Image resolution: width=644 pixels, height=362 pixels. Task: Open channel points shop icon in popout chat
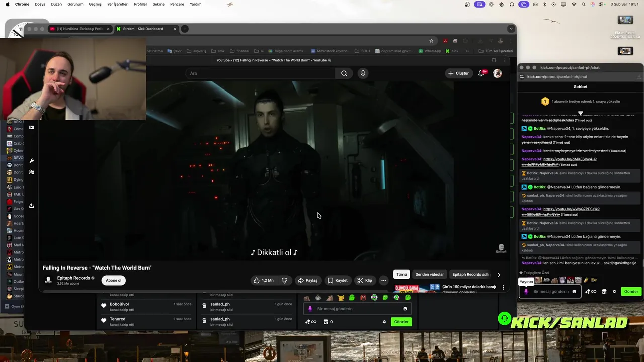click(604, 291)
